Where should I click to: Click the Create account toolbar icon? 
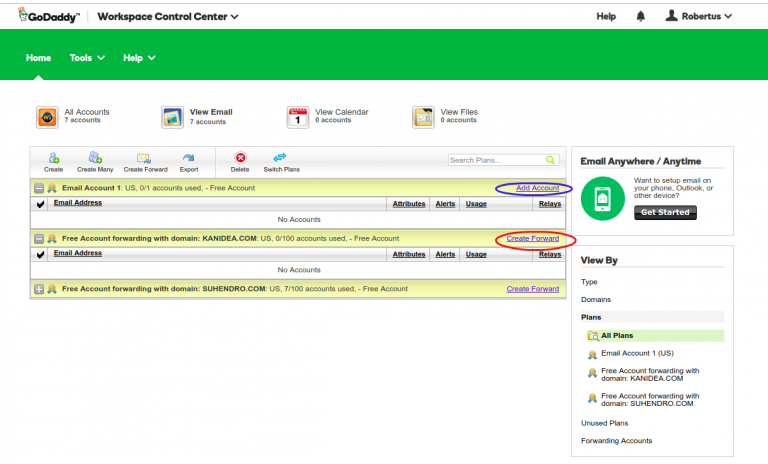pos(53,158)
